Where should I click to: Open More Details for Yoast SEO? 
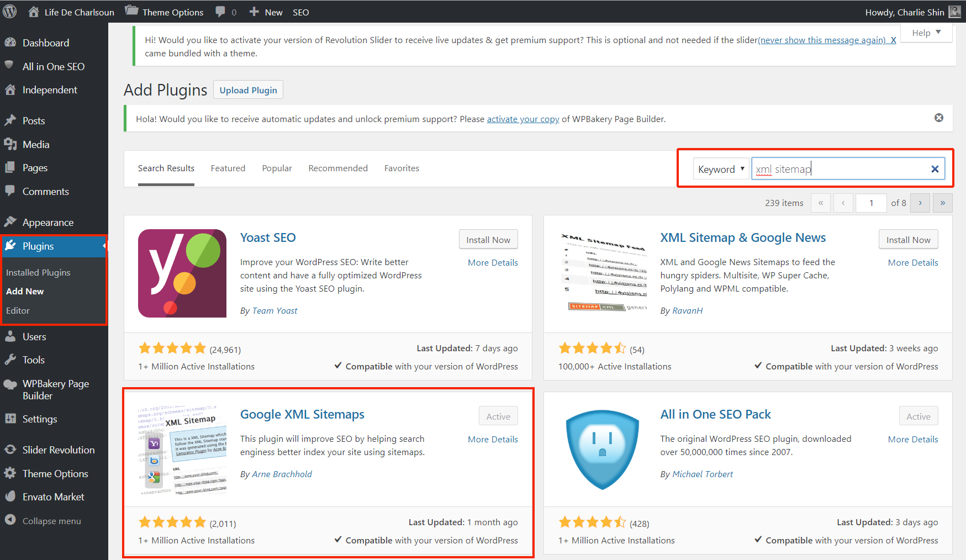[x=493, y=263]
